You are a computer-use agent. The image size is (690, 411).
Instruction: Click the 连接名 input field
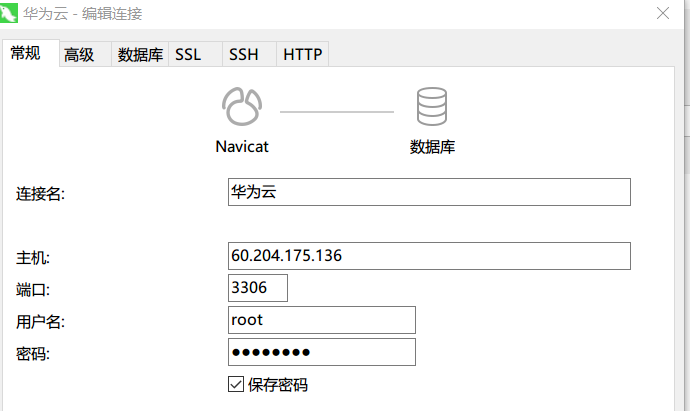pos(429,192)
